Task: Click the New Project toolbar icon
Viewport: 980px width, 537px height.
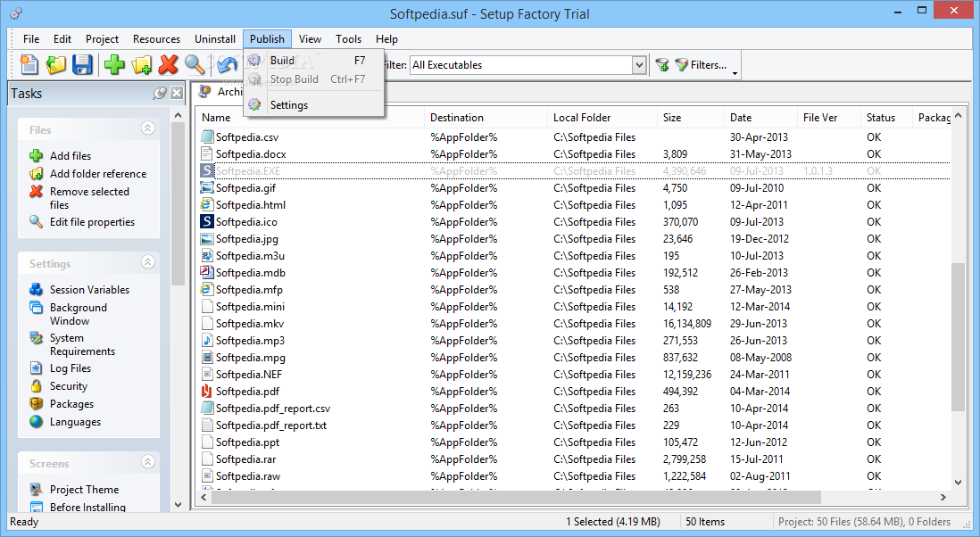Action: tap(29, 64)
